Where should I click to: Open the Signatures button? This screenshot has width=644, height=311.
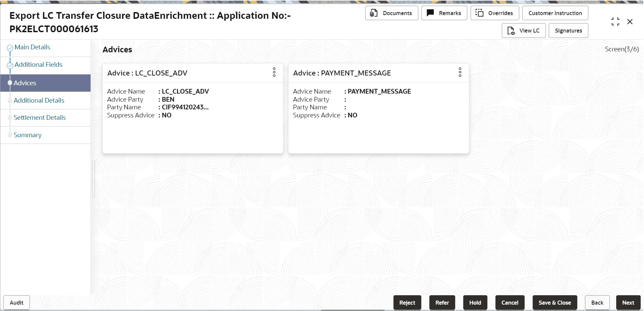point(569,31)
